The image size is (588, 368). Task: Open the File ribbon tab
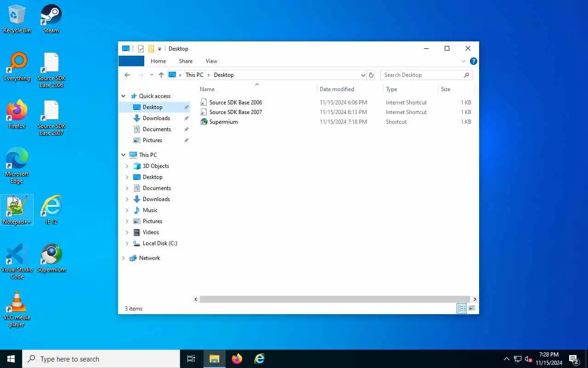click(131, 61)
